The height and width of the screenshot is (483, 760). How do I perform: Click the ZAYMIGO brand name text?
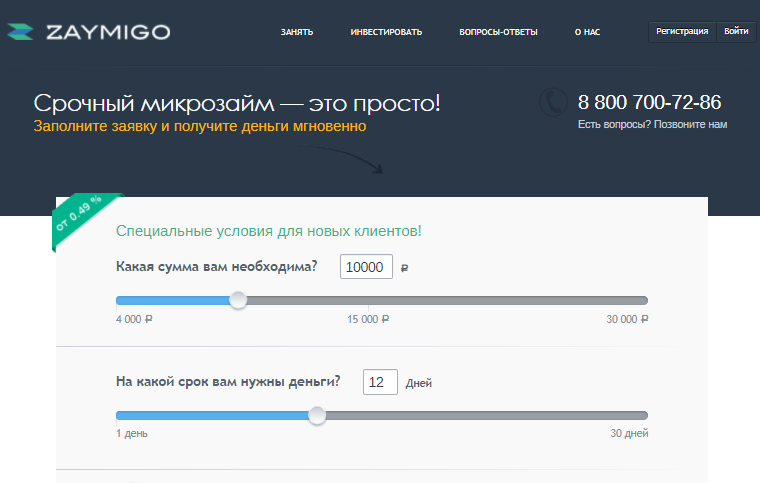coord(108,32)
